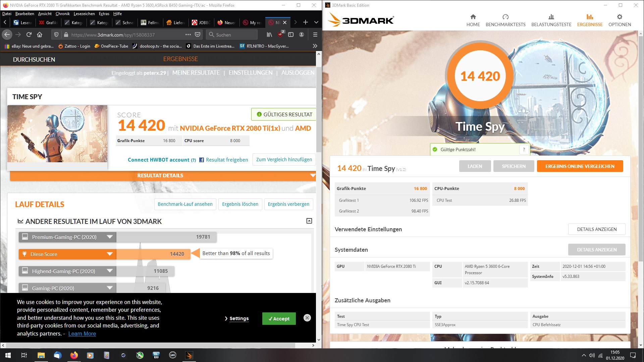Open the Optionen gear icon
The height and width of the screenshot is (362, 644).
(x=620, y=17)
